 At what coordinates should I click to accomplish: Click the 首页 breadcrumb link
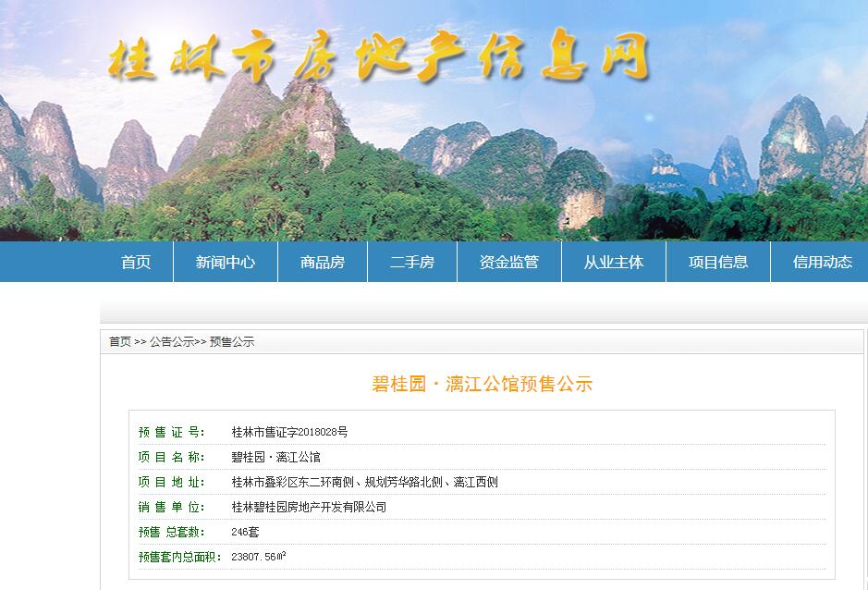[x=120, y=341]
